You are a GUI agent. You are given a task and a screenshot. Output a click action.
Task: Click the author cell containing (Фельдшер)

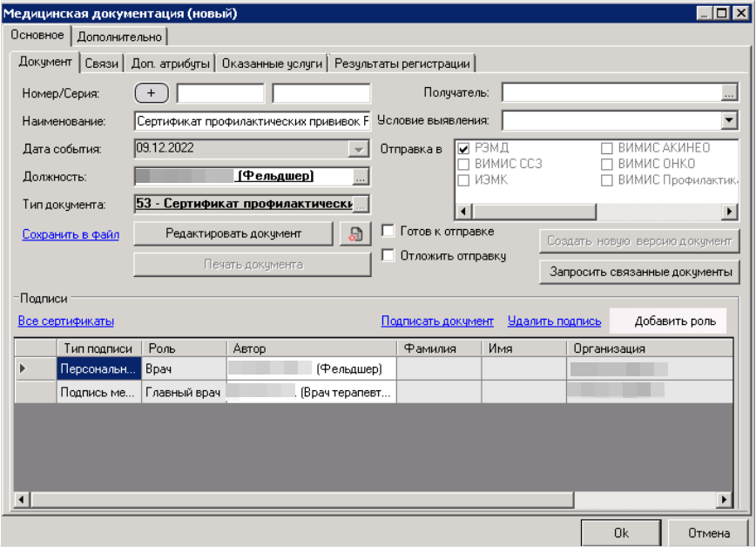pos(312,369)
